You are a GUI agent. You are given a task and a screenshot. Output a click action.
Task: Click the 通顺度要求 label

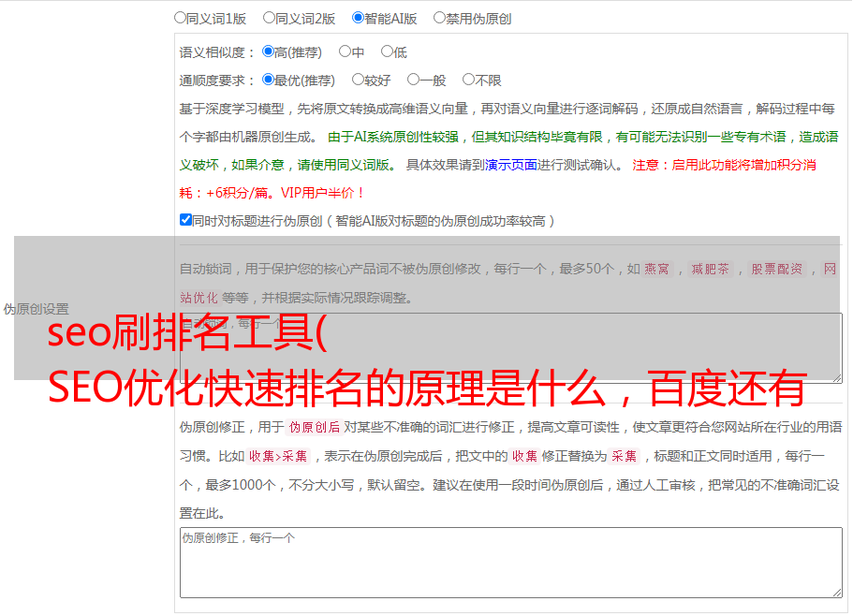[x=216, y=81]
